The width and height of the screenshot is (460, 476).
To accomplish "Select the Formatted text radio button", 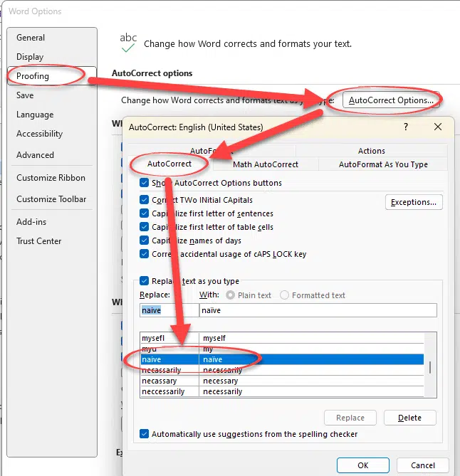I will pyautogui.click(x=284, y=295).
